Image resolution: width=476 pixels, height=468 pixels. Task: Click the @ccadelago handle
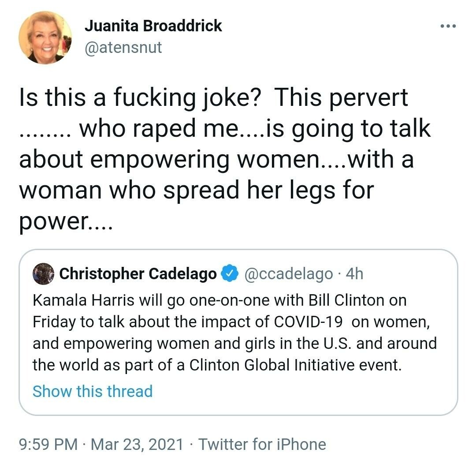(288, 274)
